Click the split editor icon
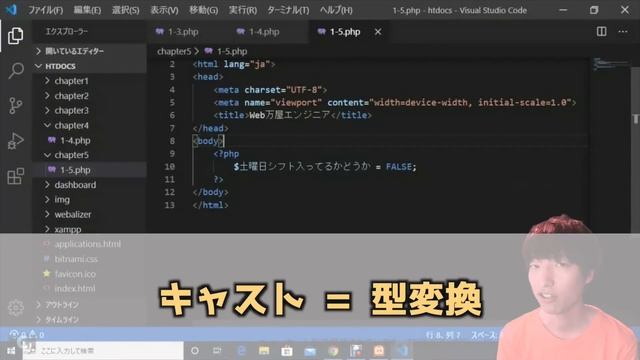 [601, 31]
